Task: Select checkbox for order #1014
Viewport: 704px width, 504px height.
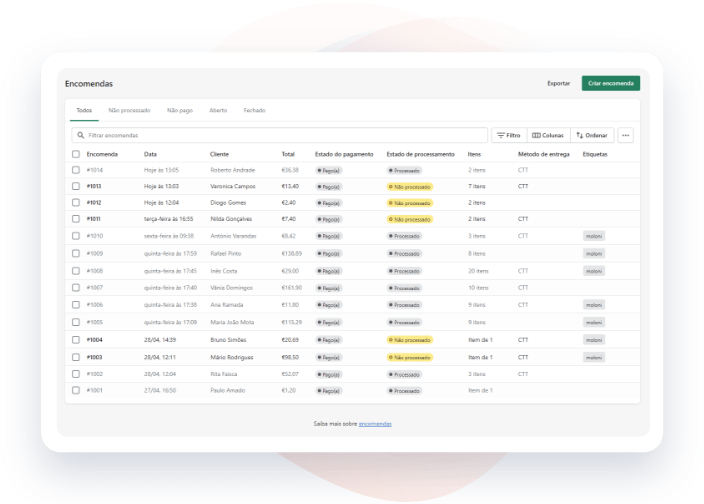Action: [76, 170]
